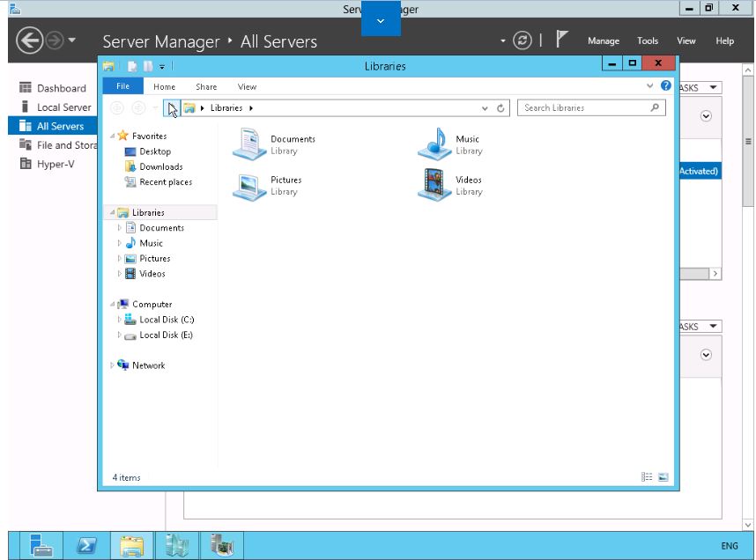Expand the Videos node arrow in tree
The image size is (756, 560).
[119, 273]
